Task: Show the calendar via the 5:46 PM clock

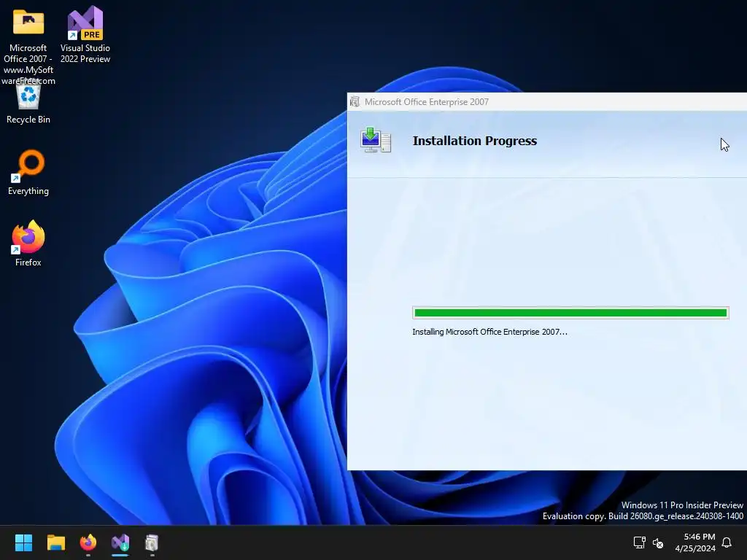Action: (x=695, y=542)
